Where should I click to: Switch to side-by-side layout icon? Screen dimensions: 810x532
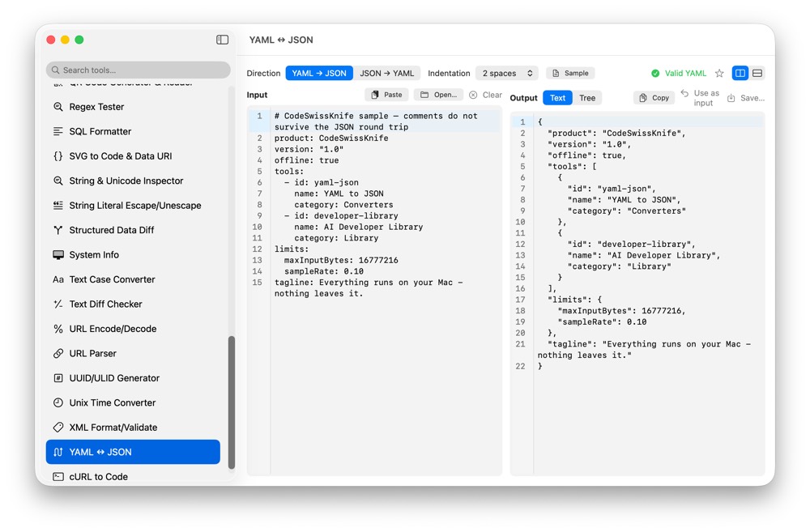tap(740, 74)
